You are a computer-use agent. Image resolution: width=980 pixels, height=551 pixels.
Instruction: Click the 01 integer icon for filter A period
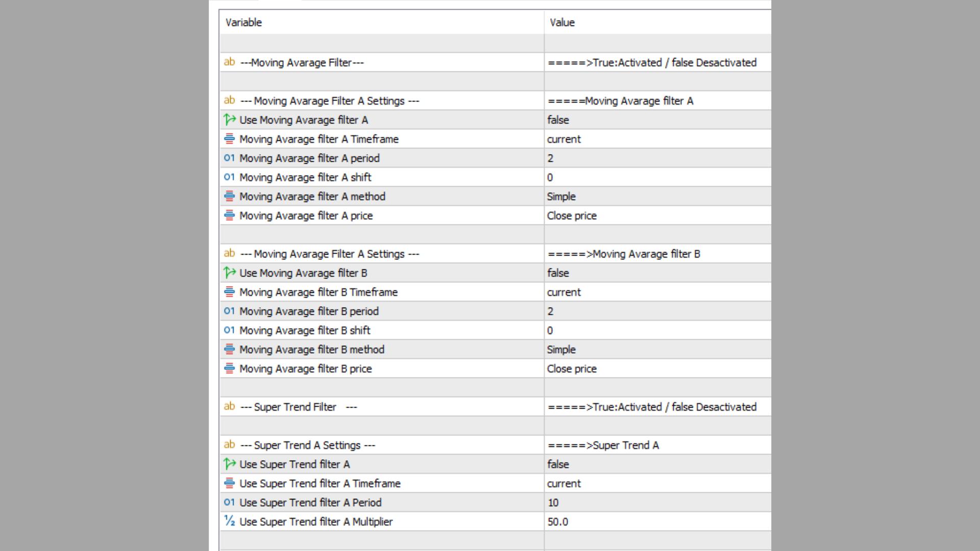click(x=229, y=158)
